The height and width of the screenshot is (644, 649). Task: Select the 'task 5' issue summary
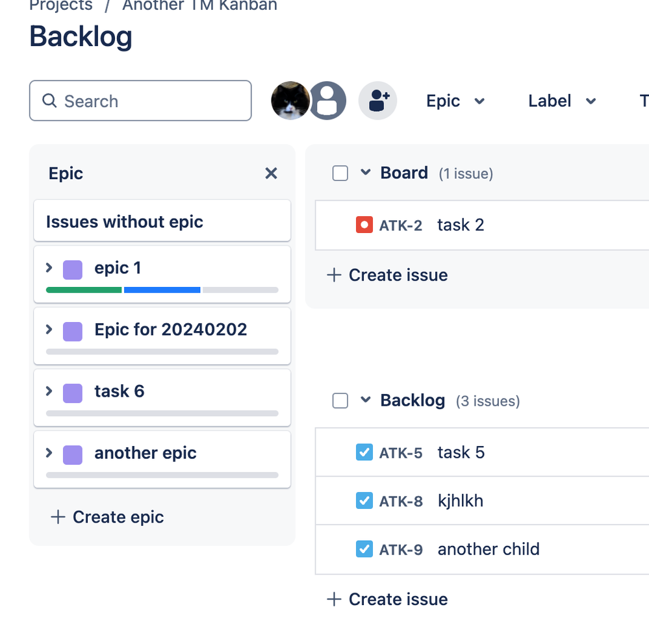(461, 452)
